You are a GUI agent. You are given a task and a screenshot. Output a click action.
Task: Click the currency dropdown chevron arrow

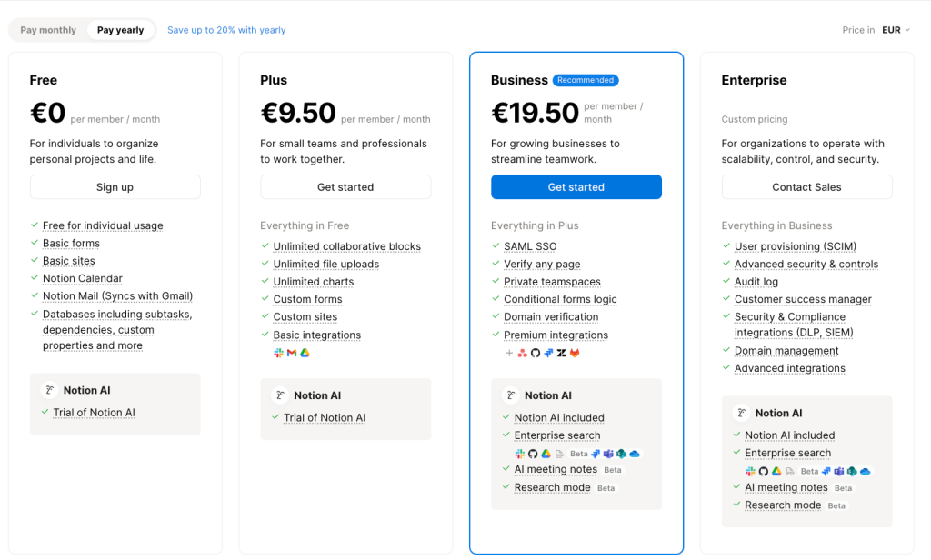(x=907, y=30)
